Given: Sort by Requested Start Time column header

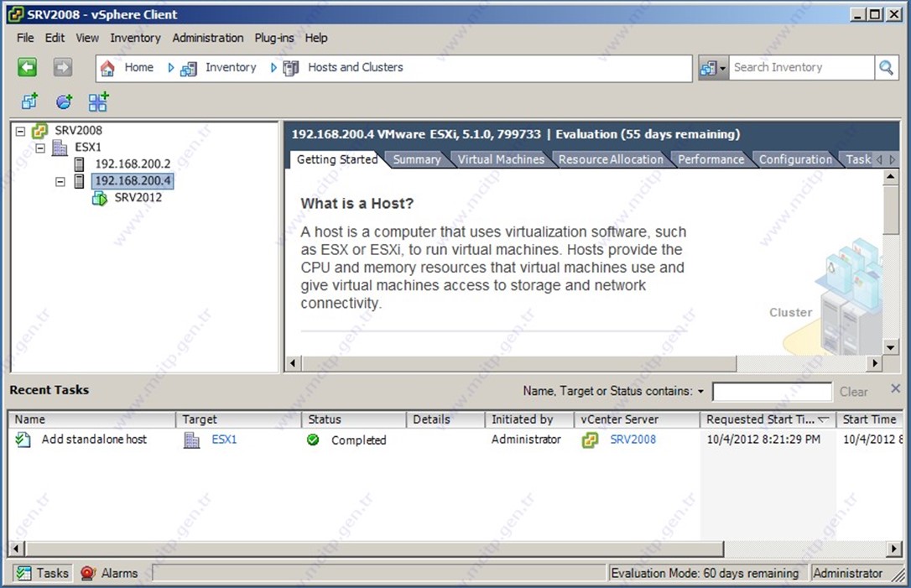Looking at the screenshot, I should [x=768, y=419].
